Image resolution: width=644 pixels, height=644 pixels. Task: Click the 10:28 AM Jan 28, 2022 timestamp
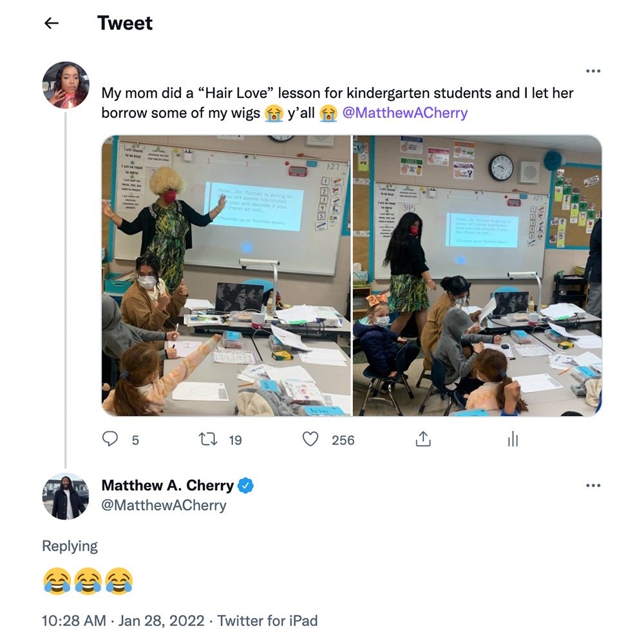pos(123,621)
